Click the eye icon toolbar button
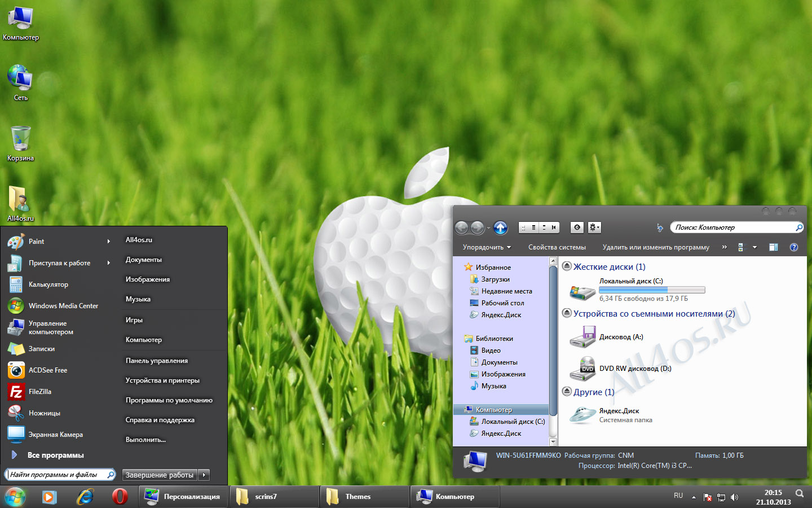The image size is (812, 508). 577,227
